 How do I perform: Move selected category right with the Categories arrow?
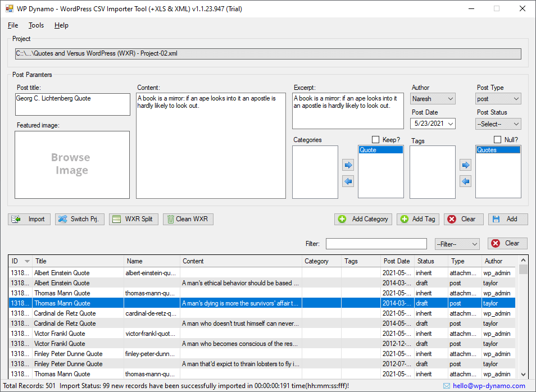[x=348, y=166]
